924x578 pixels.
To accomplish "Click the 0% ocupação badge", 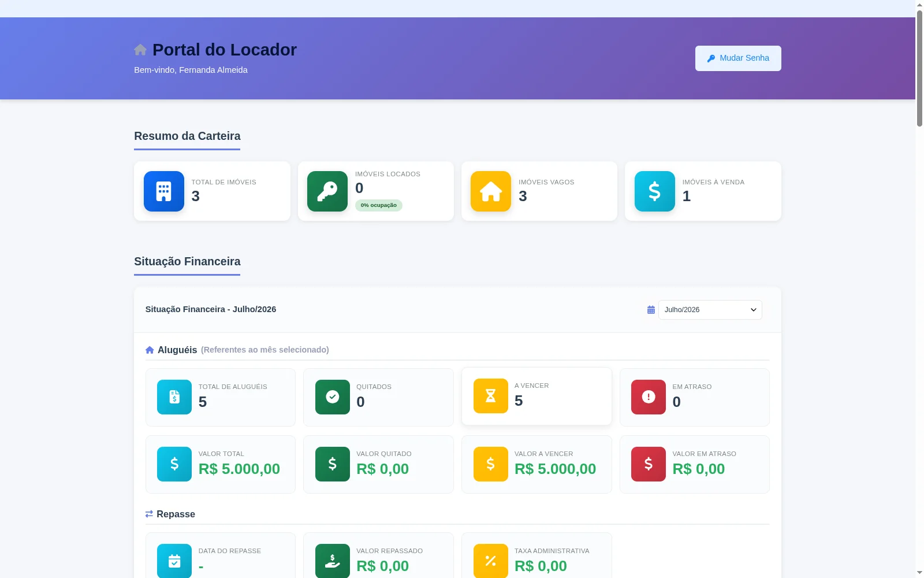I will pyautogui.click(x=379, y=205).
